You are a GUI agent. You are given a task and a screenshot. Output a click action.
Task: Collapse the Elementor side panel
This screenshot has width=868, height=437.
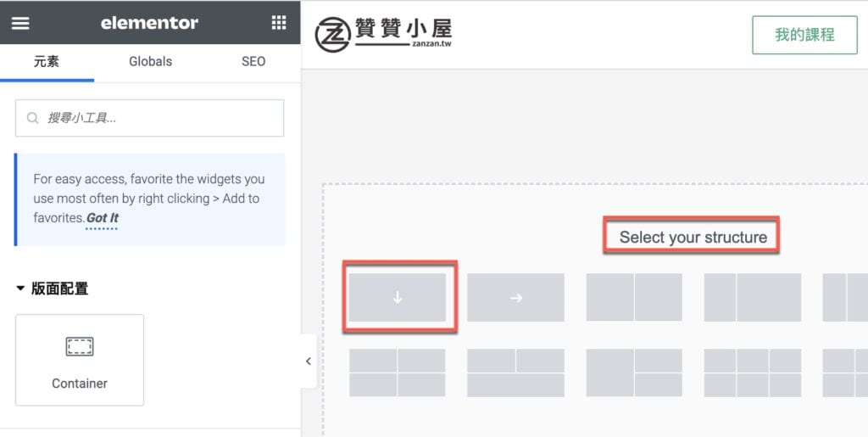(309, 361)
